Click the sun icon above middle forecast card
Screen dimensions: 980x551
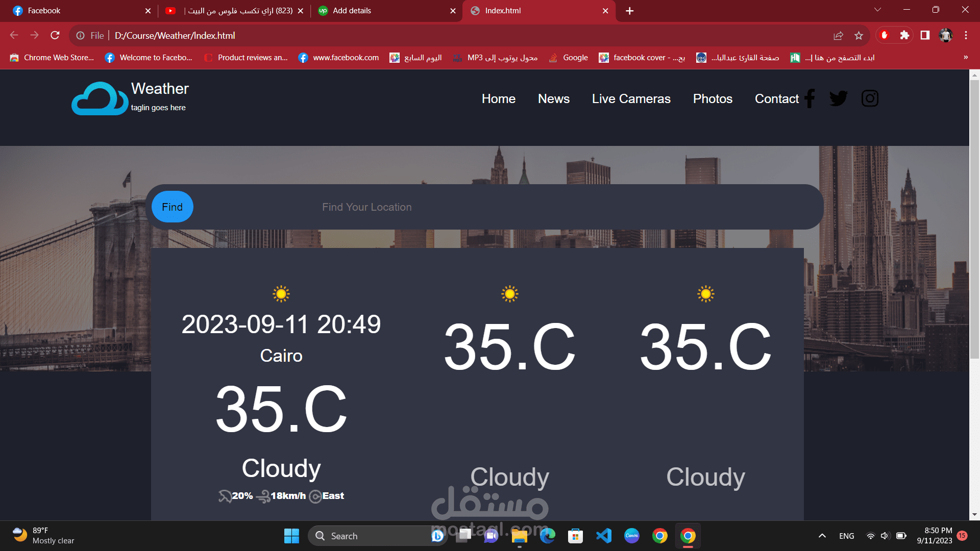[x=510, y=294]
